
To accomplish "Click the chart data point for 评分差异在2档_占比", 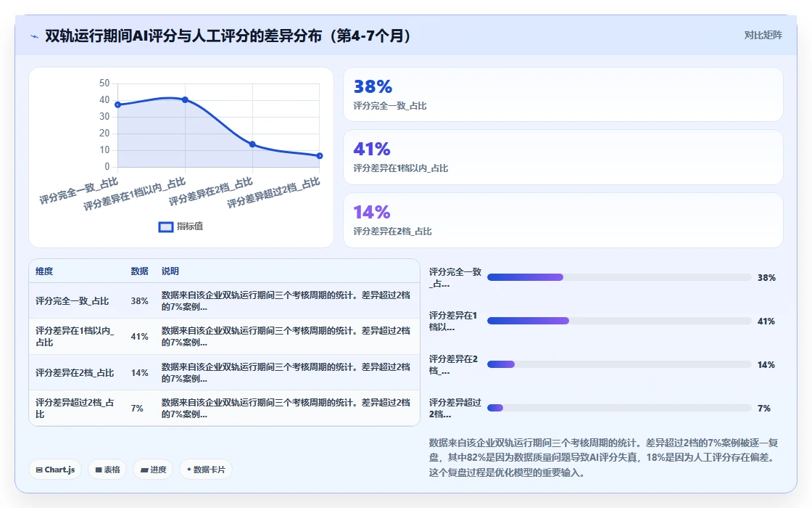I will point(252,144).
